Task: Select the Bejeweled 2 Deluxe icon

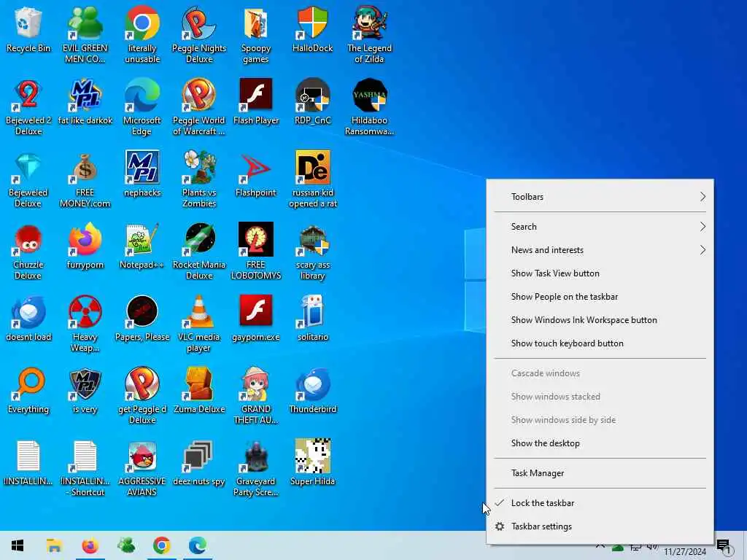Action: (28, 107)
